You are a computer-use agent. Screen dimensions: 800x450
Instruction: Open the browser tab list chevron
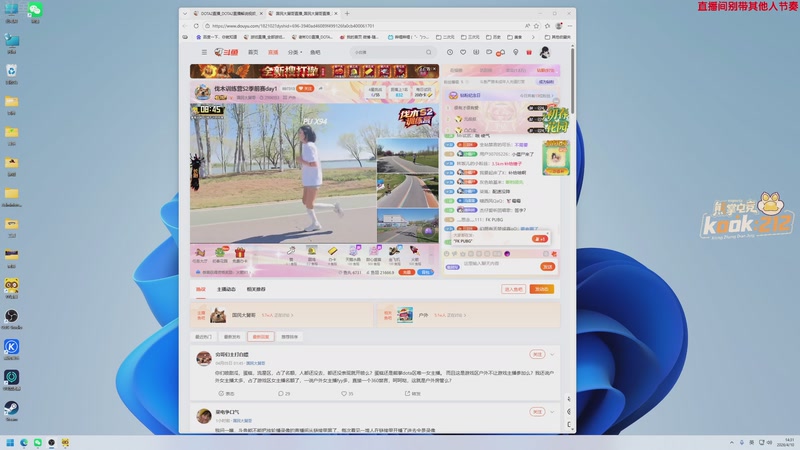coord(185,13)
